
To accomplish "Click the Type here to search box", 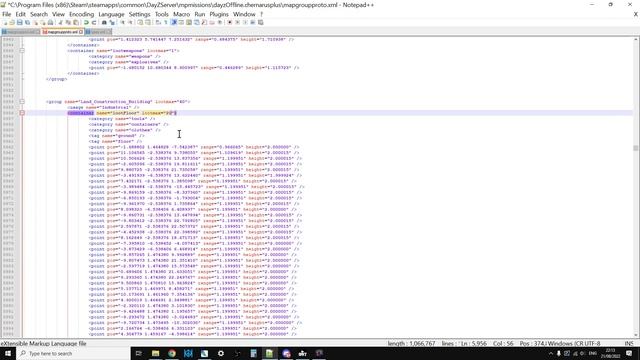I will click(73, 353).
